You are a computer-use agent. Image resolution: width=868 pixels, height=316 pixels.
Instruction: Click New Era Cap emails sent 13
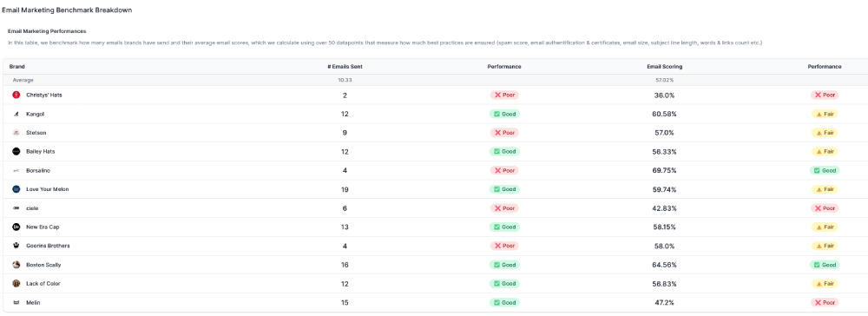[345, 227]
